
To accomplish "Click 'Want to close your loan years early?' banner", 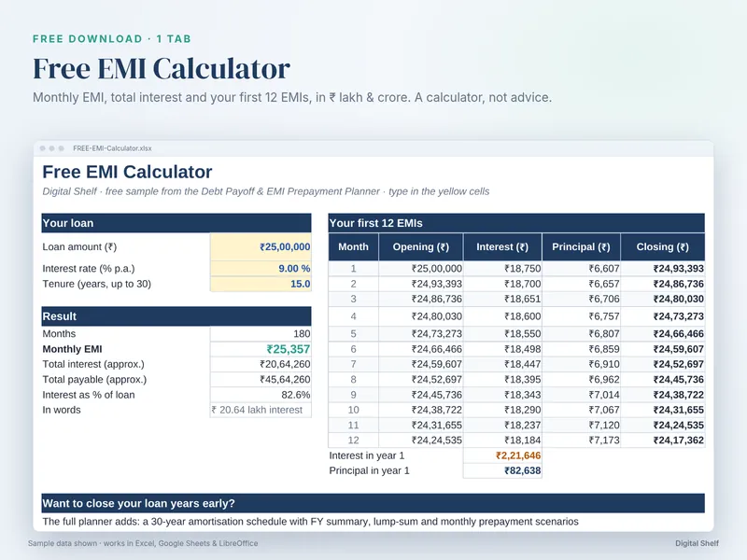I will click(373, 503).
